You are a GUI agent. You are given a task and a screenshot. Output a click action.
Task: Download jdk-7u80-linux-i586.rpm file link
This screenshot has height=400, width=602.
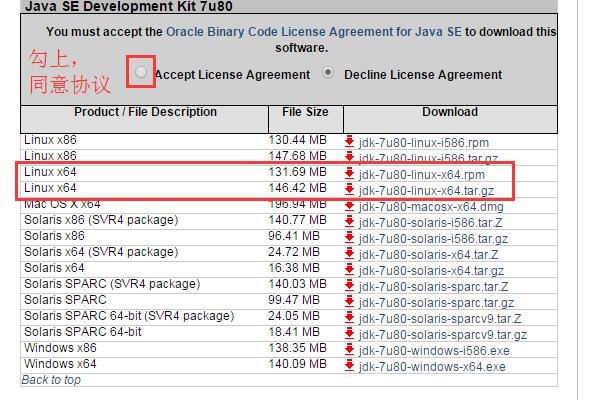pyautogui.click(x=423, y=143)
